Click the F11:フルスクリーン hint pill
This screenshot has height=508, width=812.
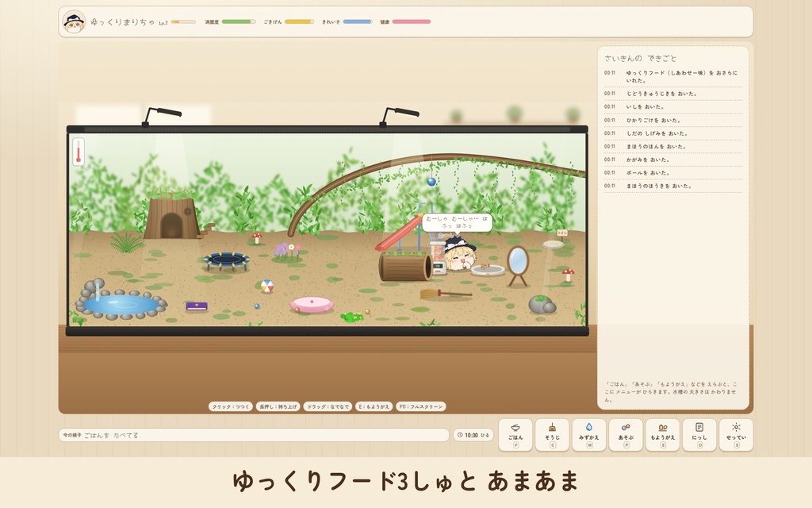tap(421, 406)
